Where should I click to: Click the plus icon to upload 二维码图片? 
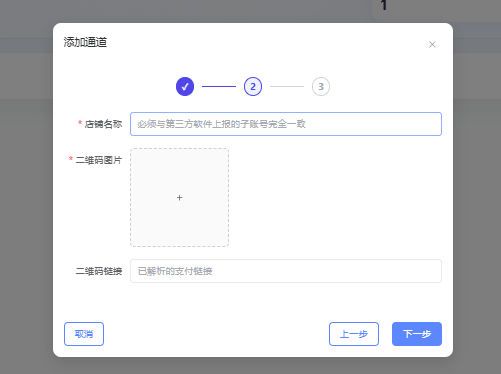(179, 198)
